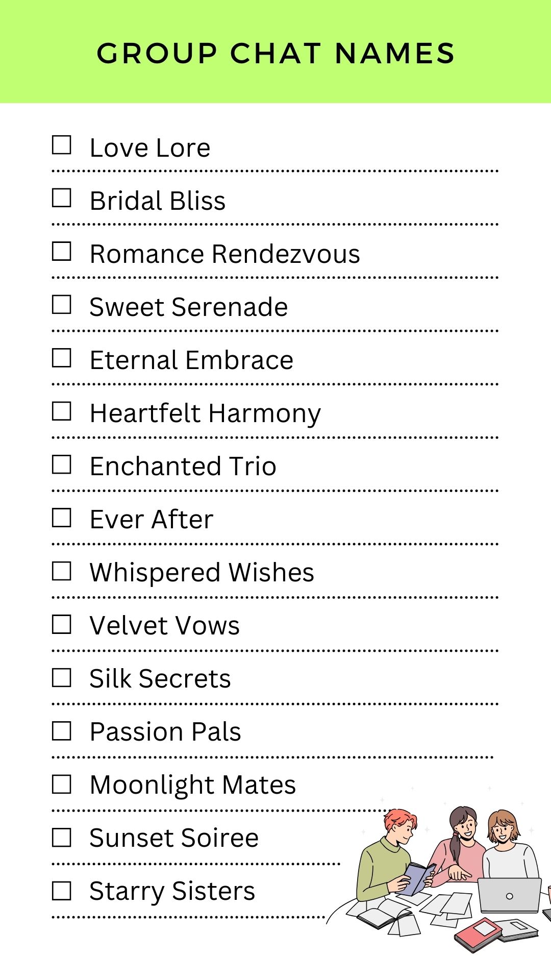Viewport: 551px width, 980px height.
Task: Mark the Sweet Serenade checkbox
Action: tap(62, 305)
